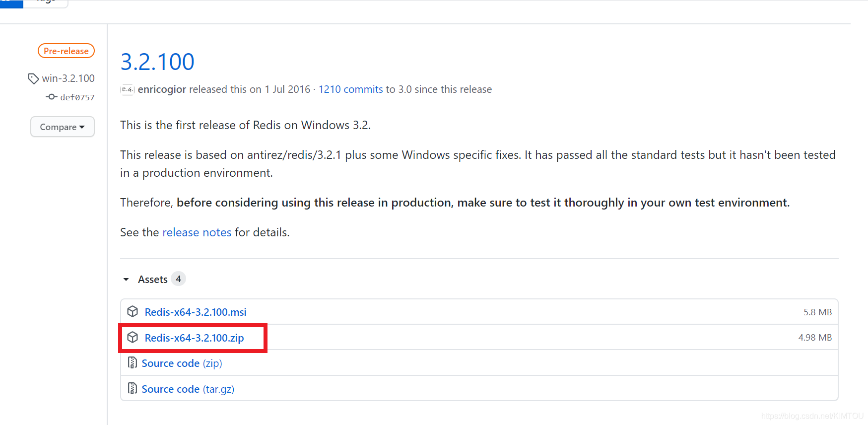Click the Assets heading text
868x425 pixels.
coord(153,280)
